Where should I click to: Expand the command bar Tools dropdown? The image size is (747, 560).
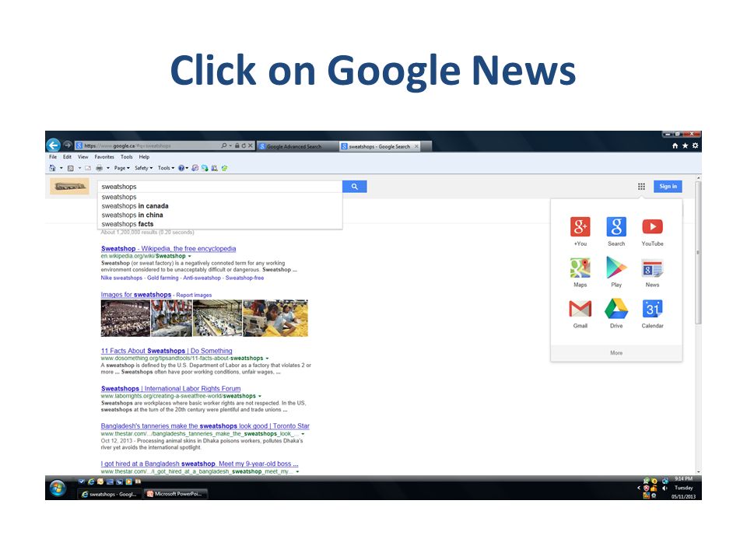(x=166, y=168)
